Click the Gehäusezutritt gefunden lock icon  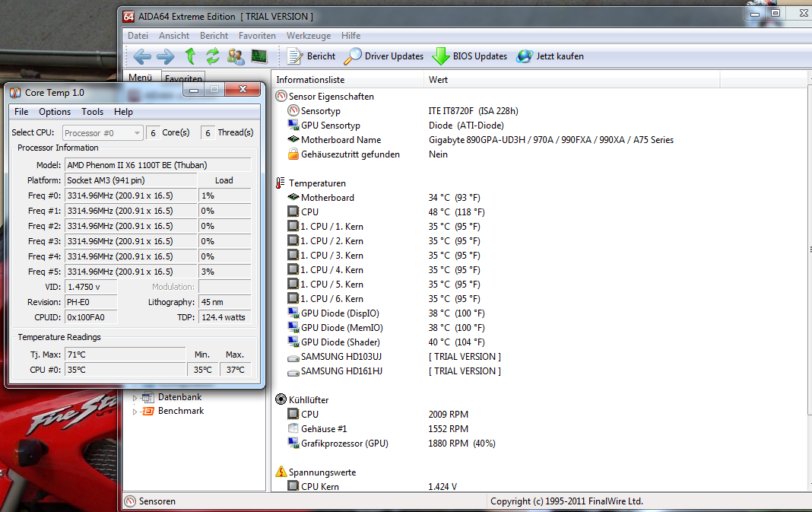pos(293,154)
